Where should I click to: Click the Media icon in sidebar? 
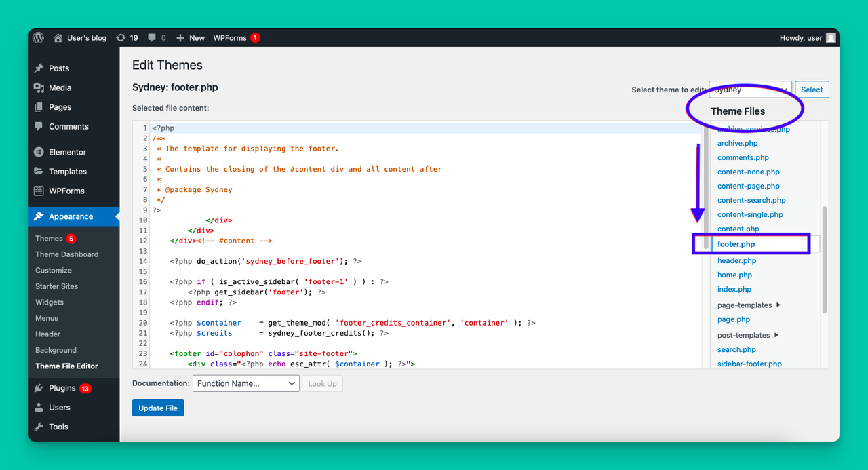pyautogui.click(x=39, y=87)
